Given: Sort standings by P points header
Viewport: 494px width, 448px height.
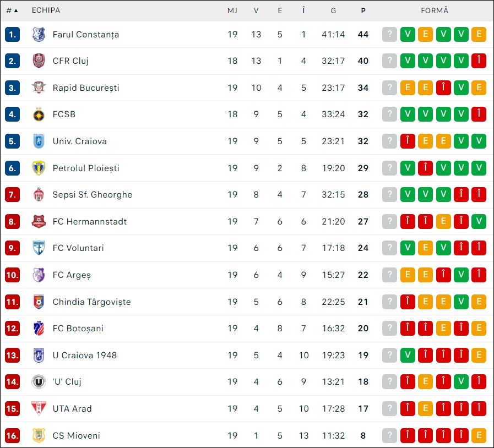Looking at the screenshot, I should click(363, 10).
